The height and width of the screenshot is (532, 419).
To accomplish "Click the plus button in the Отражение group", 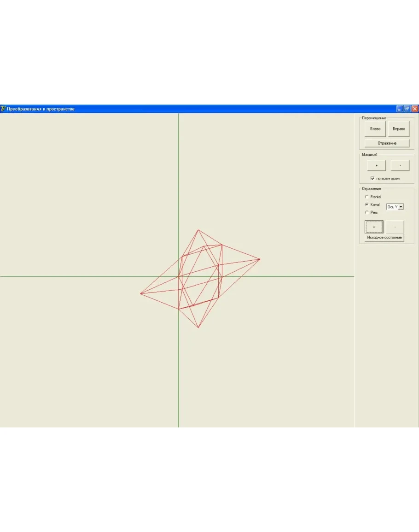I will coord(374,227).
